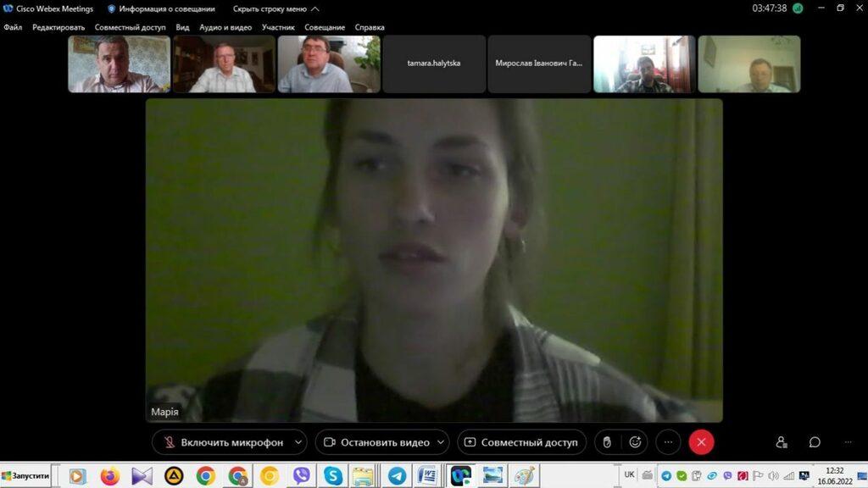The image size is (868, 488).
Task: Open the chat bubble icon
Action: coord(815,442)
